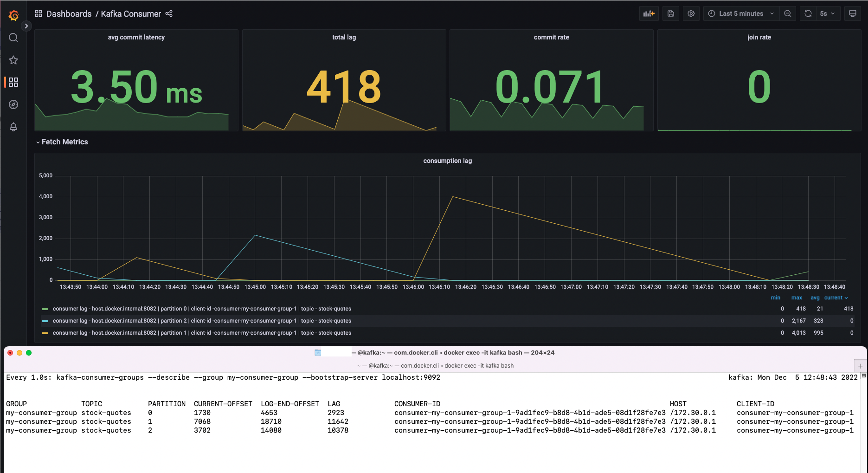Open the Search dashboards icon in sidebar
The width and height of the screenshot is (868, 473).
click(x=13, y=38)
